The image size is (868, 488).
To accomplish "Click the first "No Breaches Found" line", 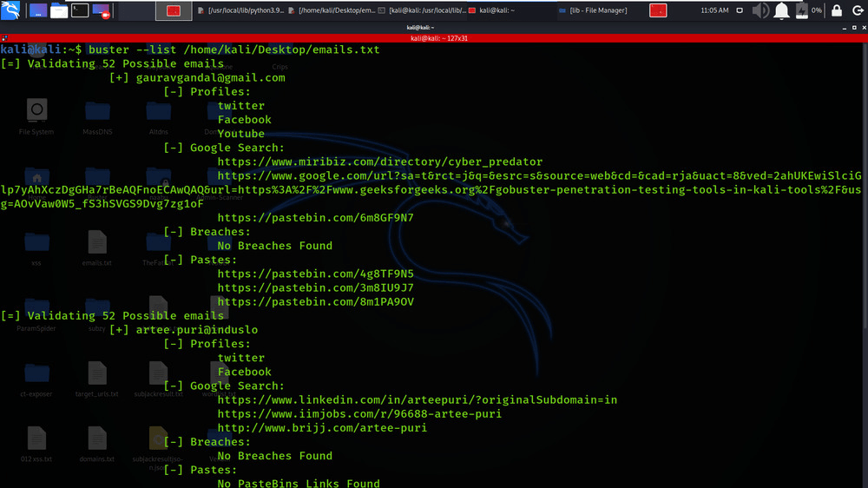I will pyautogui.click(x=274, y=246).
